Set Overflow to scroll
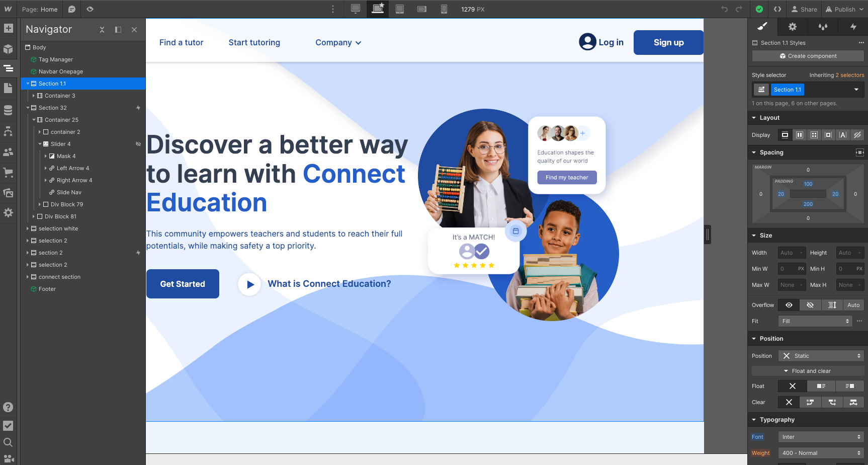868x465 pixels. (832, 305)
